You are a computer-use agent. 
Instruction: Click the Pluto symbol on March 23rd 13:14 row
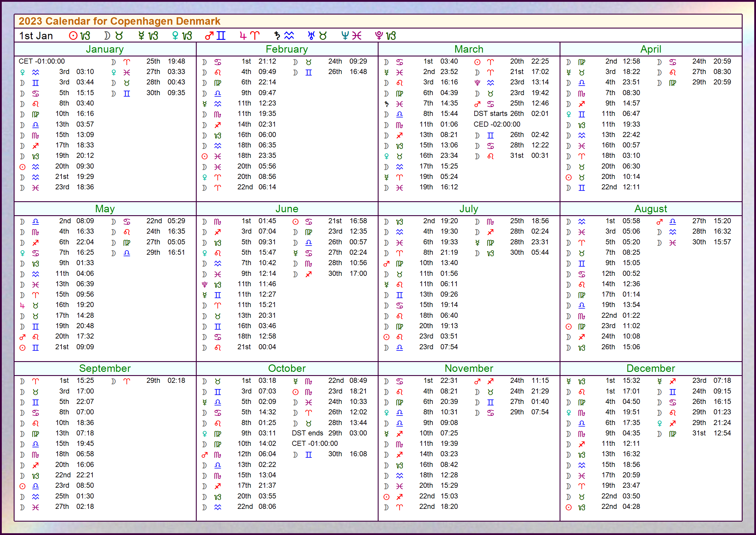(477, 83)
